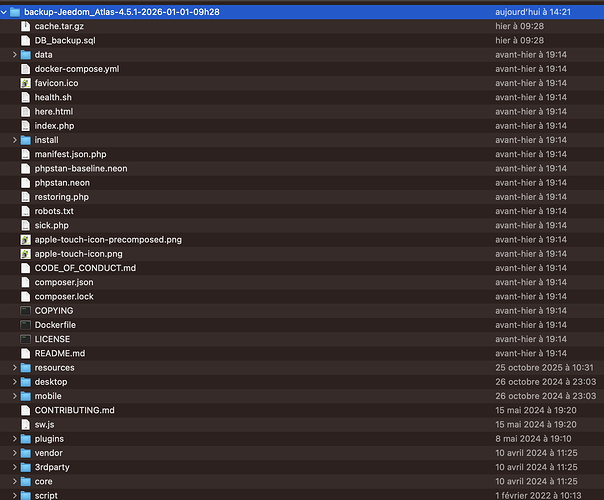Select the sick.php file name
Screen dimensions: 604x500
(x=52, y=225)
